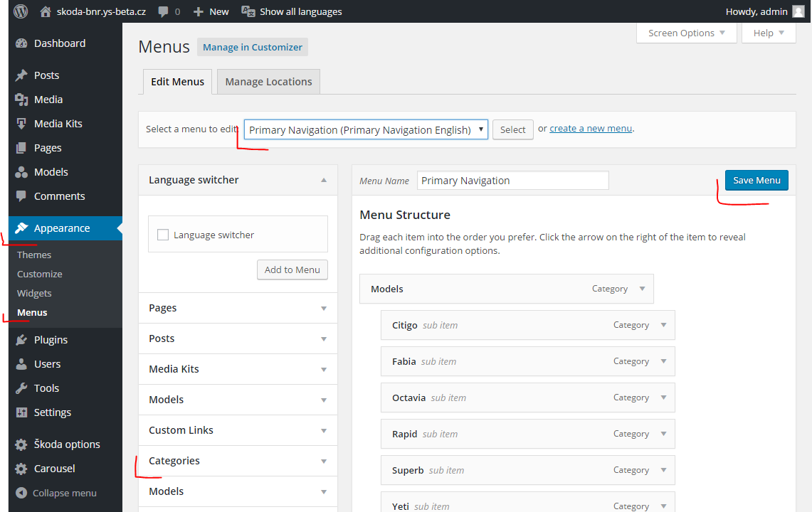Image resolution: width=812 pixels, height=512 pixels.
Task: Click the Select button
Action: point(512,129)
